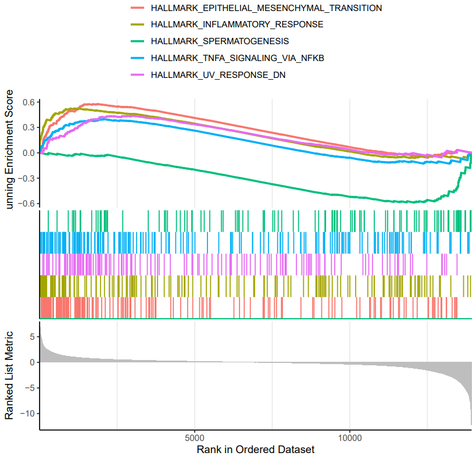Select the HALLMARK_TNFA_SIGNALING_VIA_NFKB legend label
The height and width of the screenshot is (456, 476).
pos(237,58)
